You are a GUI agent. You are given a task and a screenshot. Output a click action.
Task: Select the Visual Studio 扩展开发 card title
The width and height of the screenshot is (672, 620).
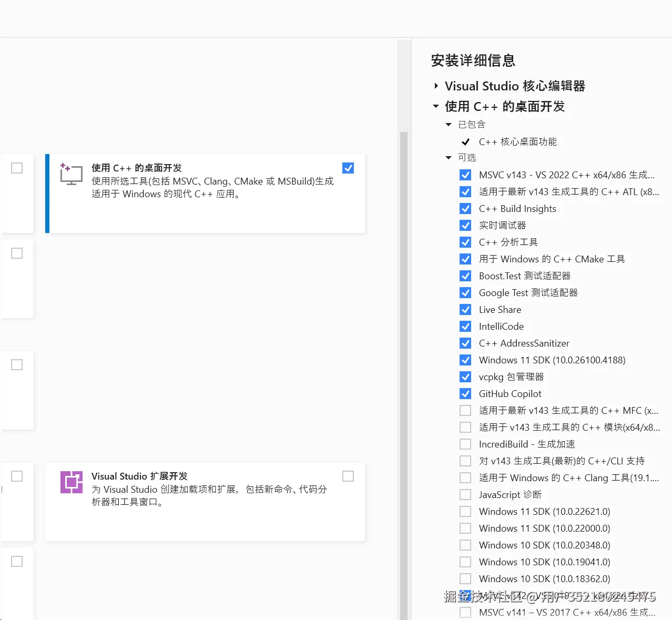(139, 476)
